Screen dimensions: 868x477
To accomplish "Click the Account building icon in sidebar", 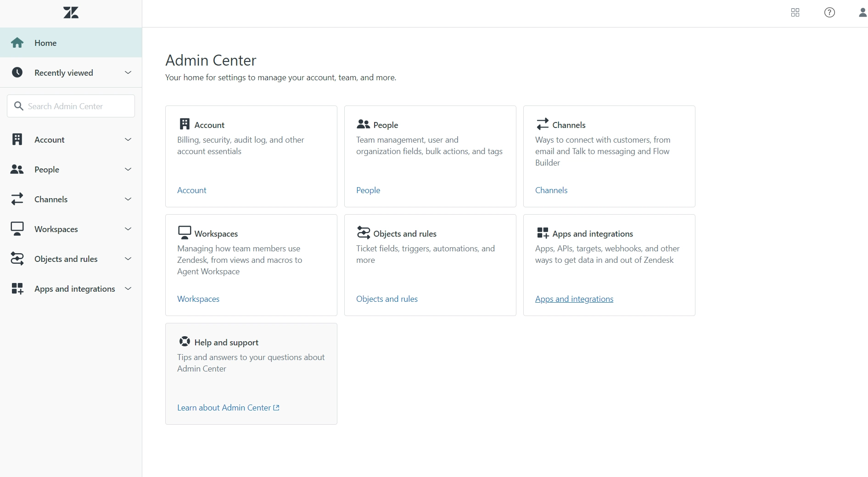I will point(17,139).
